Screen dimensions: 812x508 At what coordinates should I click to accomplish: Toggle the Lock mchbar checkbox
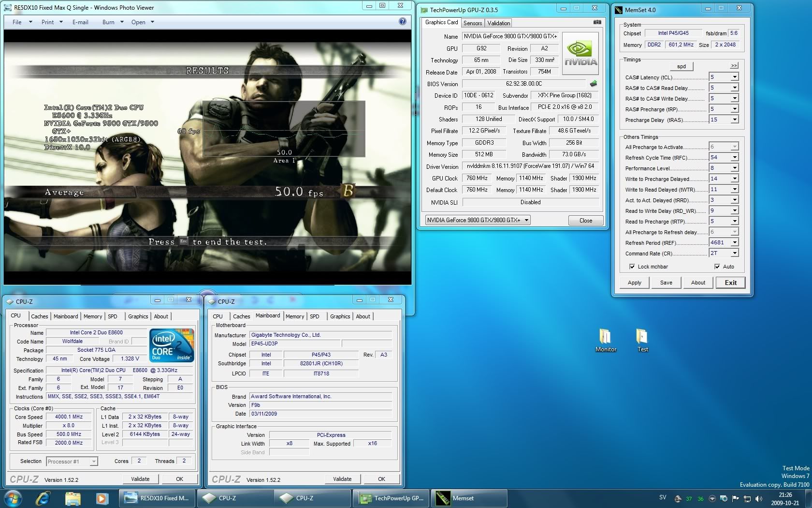click(632, 267)
